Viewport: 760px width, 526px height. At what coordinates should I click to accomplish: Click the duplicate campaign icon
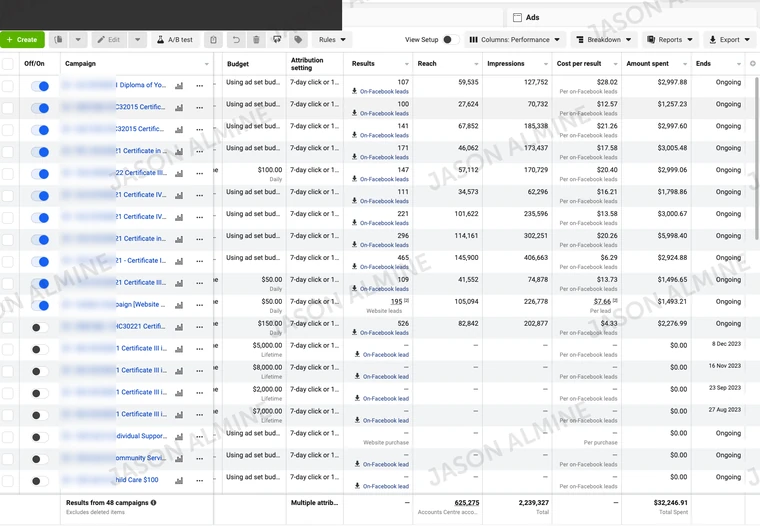(x=59, y=40)
